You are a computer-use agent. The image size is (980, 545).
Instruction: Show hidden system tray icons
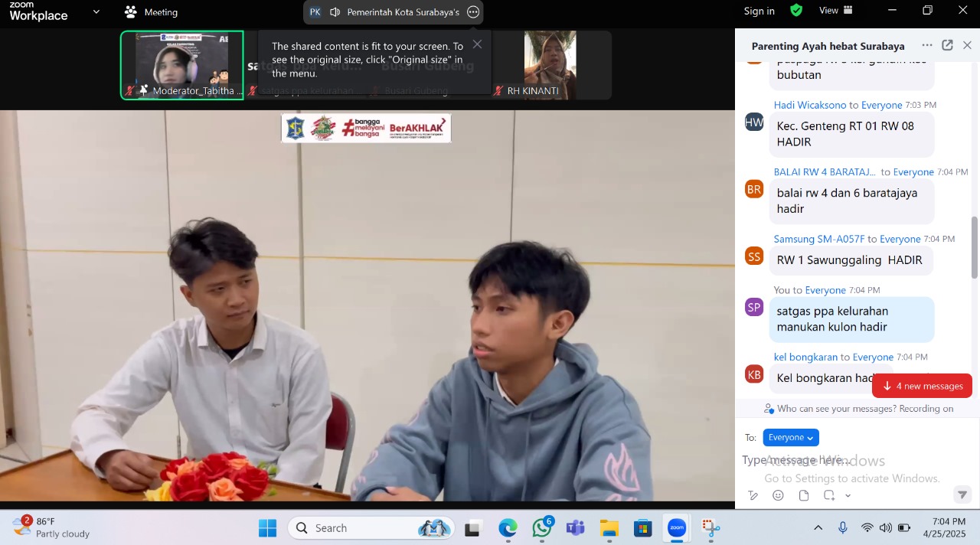click(818, 528)
